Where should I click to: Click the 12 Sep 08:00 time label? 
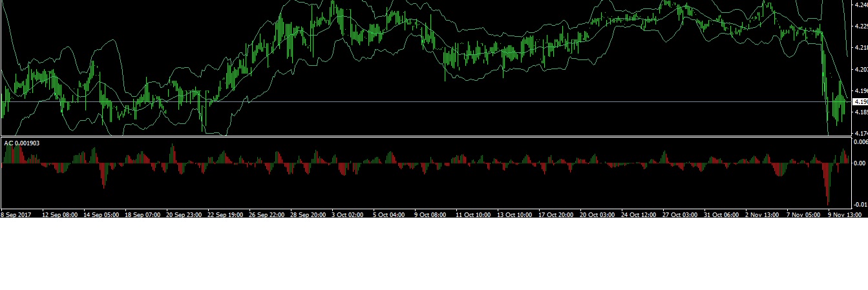[x=60, y=214]
